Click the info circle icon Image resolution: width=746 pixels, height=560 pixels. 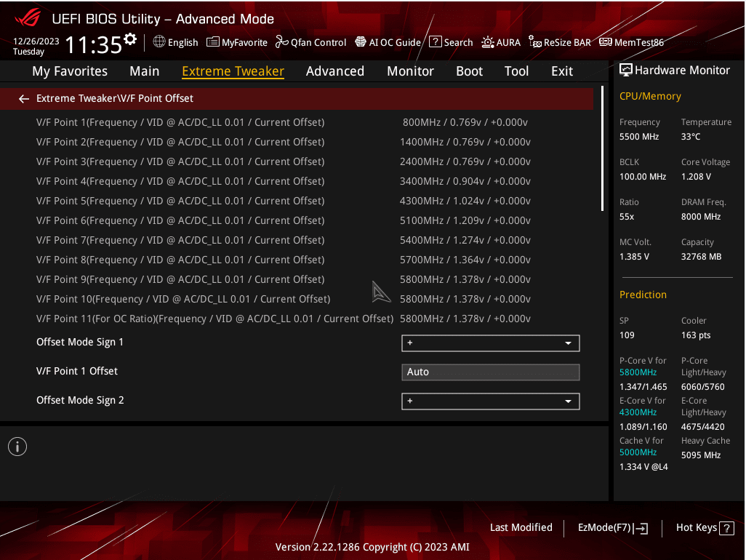17,447
